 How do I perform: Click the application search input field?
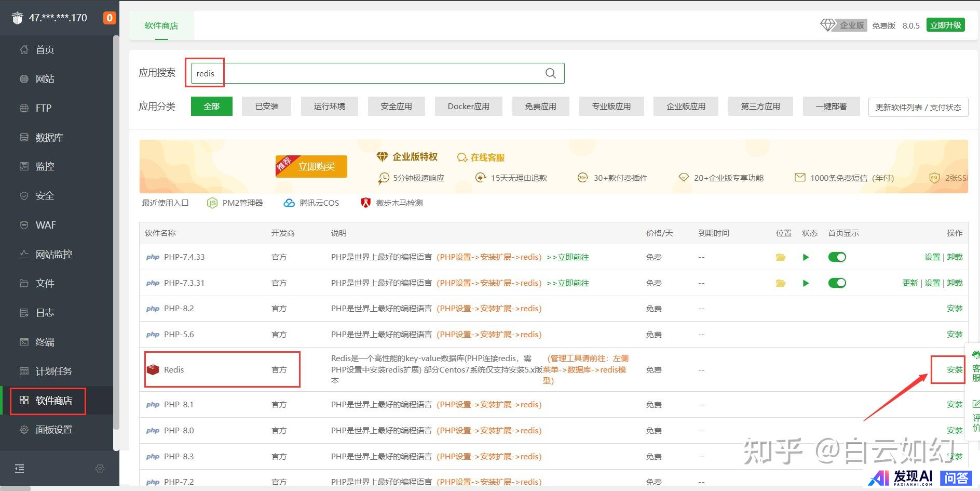coord(374,73)
